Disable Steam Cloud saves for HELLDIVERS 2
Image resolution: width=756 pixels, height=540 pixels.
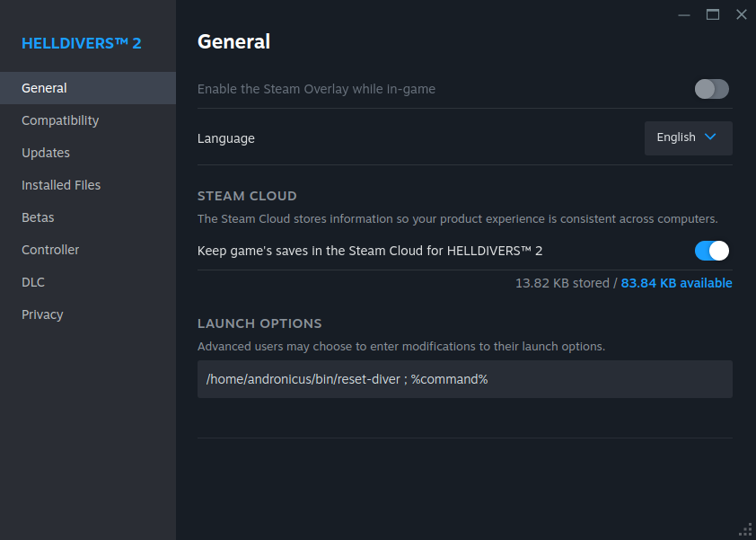pos(711,251)
